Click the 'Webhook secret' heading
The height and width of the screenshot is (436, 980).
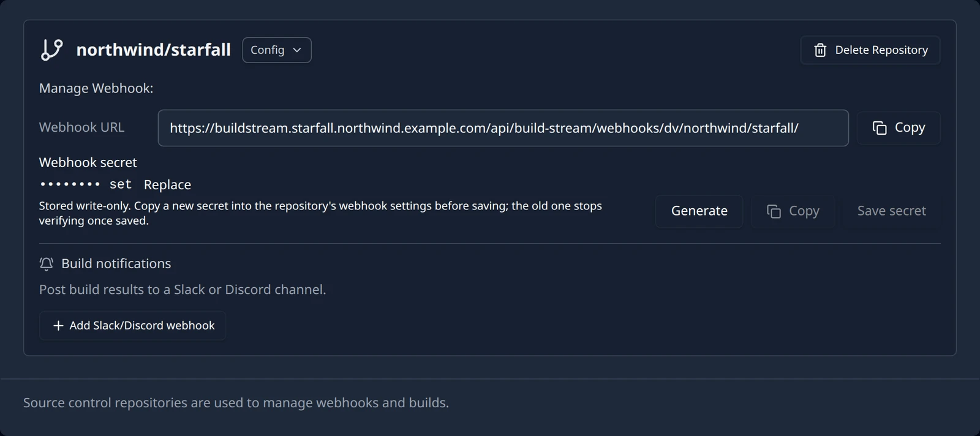pos(88,162)
